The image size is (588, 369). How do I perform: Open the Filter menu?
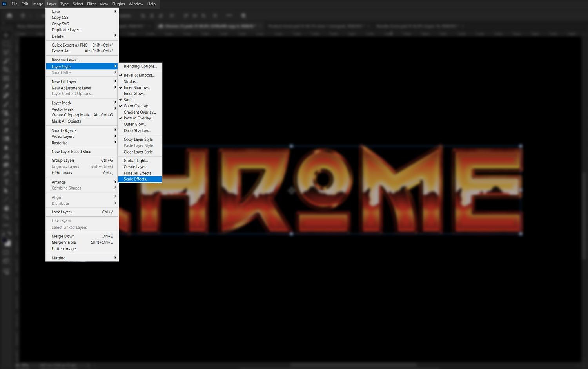click(91, 4)
